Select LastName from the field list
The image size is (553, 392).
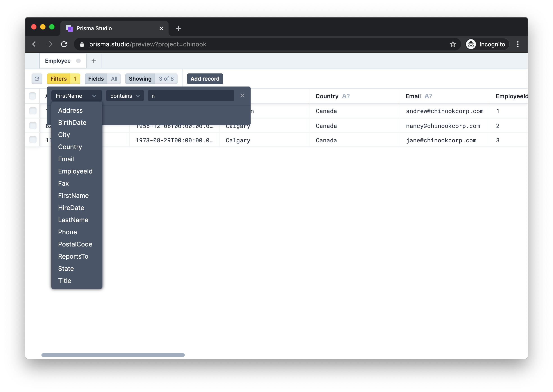click(73, 220)
